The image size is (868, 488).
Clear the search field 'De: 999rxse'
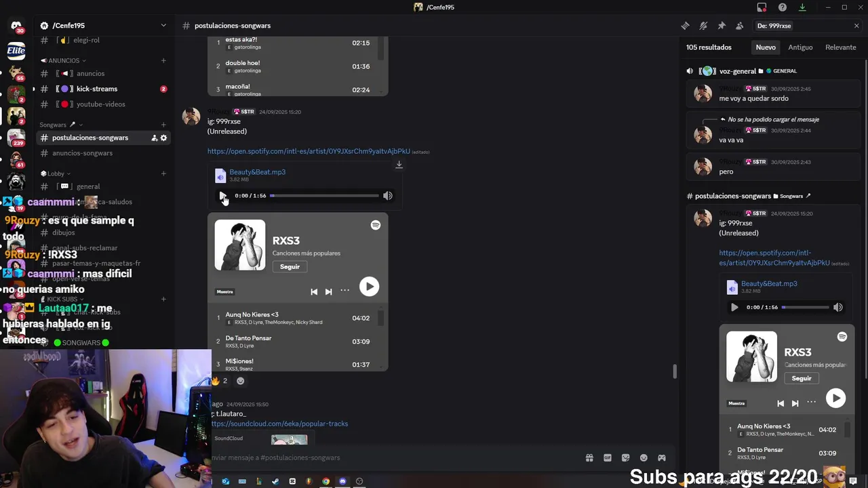click(856, 26)
